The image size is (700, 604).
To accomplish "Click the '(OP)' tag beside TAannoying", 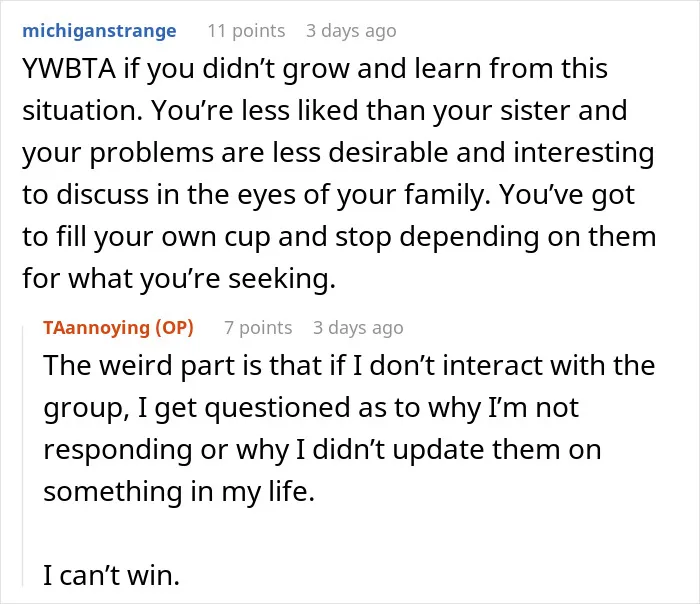I will point(174,327).
